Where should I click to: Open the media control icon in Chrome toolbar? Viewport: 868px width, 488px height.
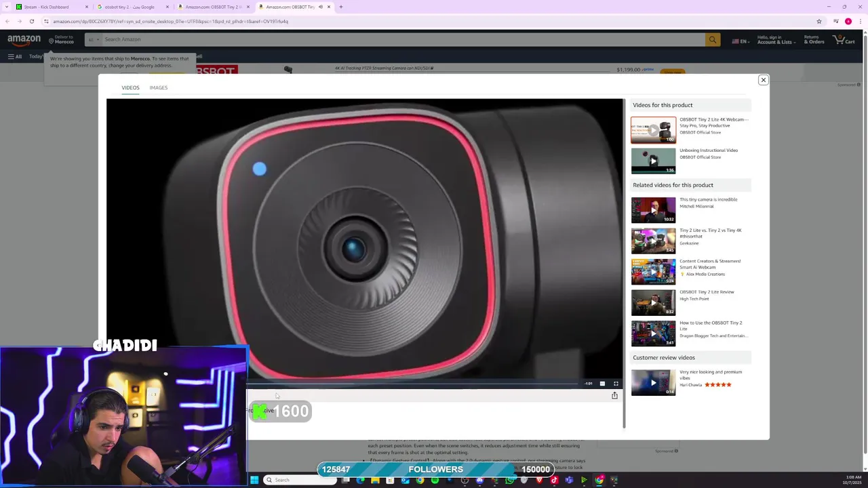(836, 21)
